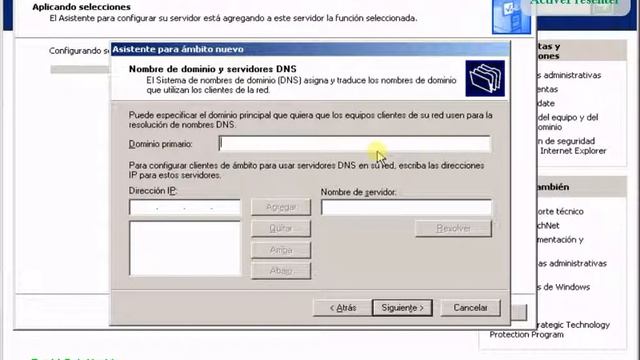Screen dimensions: 640x360
Task: Click the 'date' link in side panel
Action: point(546,103)
